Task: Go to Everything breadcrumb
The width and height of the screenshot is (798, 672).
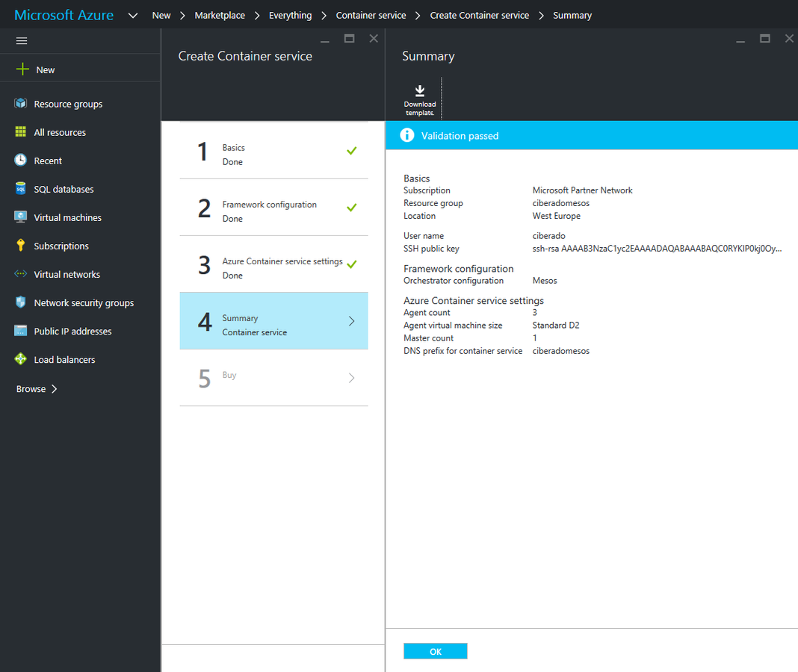Action: [x=290, y=15]
